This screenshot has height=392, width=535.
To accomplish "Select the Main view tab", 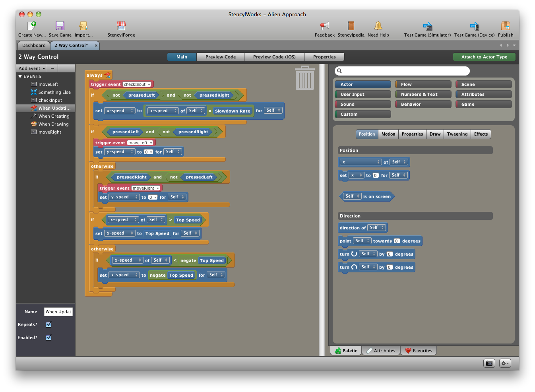I will [182, 57].
